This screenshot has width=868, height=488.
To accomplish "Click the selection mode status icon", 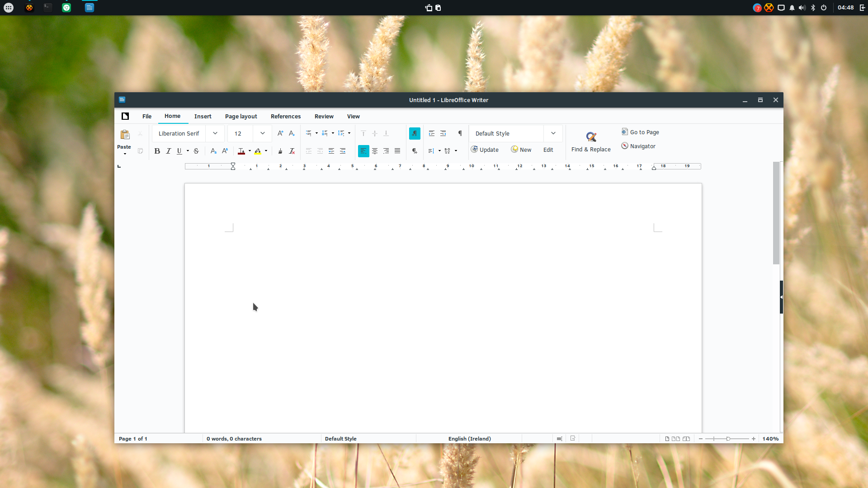I will pyautogui.click(x=560, y=439).
